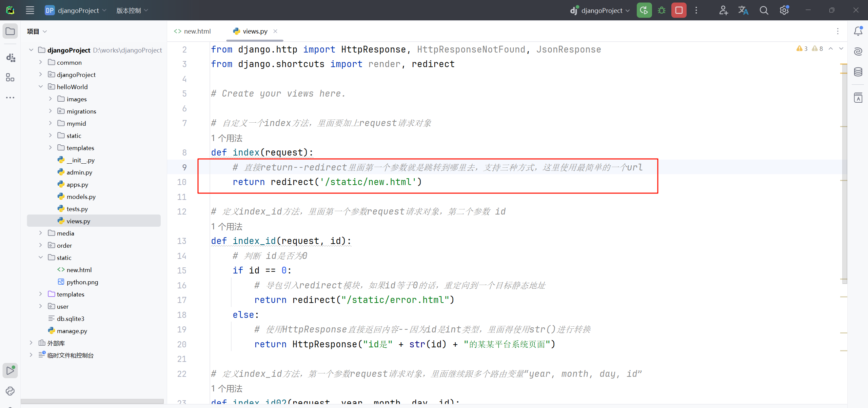Open Search Everywhere magnifier
Image resolution: width=868 pixels, height=408 pixels.
tap(764, 10)
